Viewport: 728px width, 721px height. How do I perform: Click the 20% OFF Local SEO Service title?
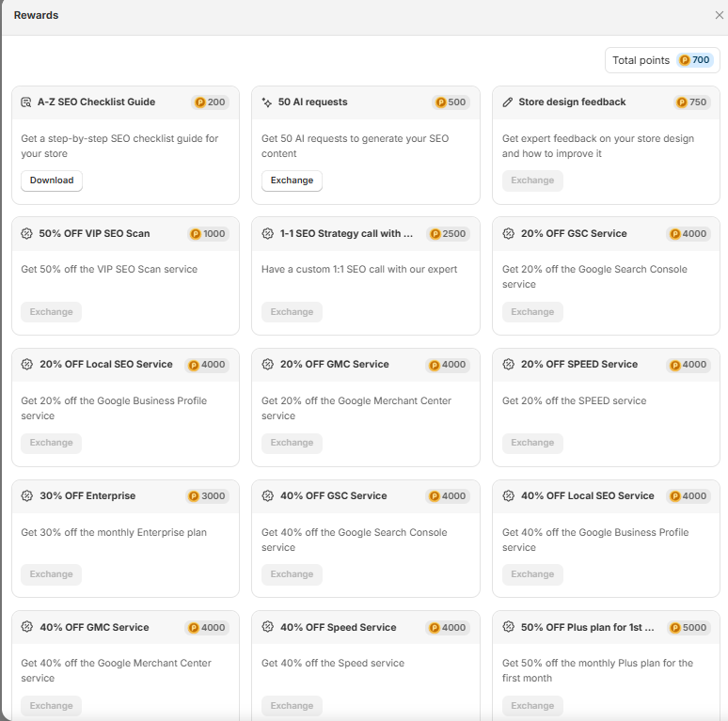tap(105, 364)
